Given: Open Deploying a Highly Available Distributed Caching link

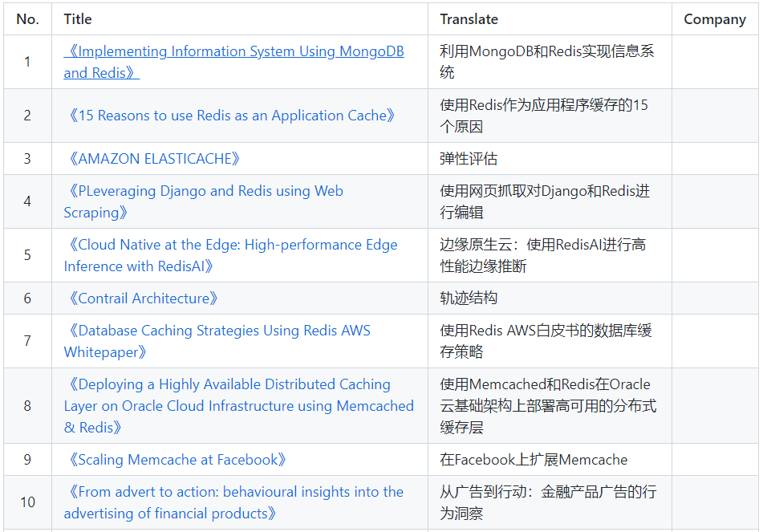Looking at the screenshot, I should (239, 406).
